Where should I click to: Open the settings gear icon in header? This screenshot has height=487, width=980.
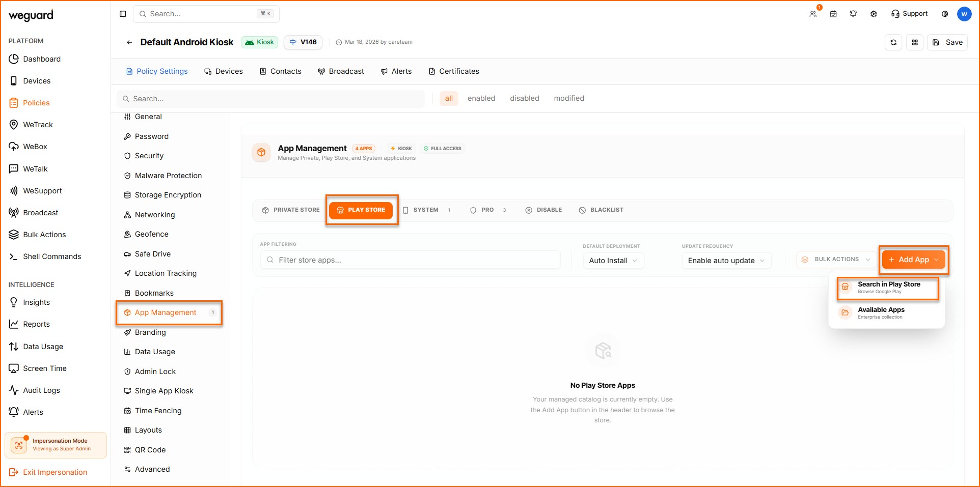tap(874, 14)
